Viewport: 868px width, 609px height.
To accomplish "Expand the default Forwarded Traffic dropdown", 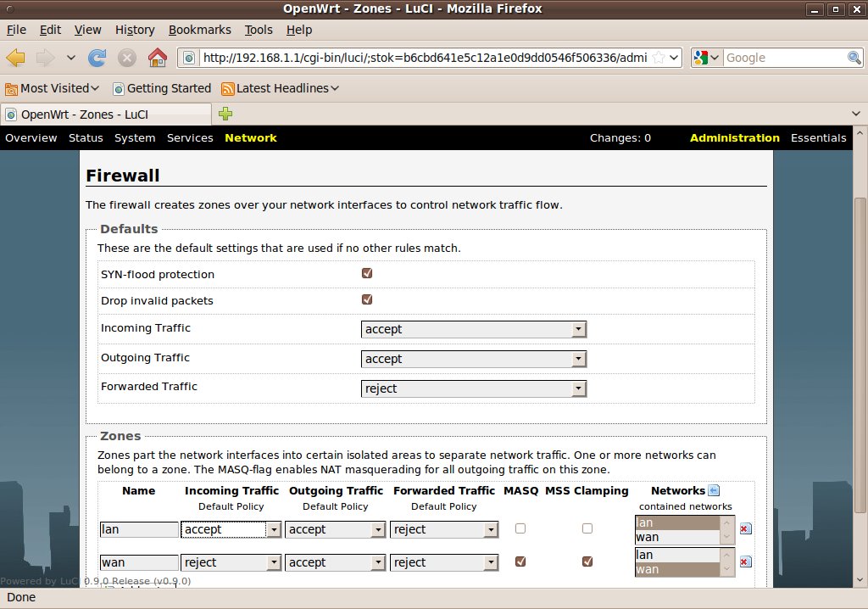I will (473, 388).
